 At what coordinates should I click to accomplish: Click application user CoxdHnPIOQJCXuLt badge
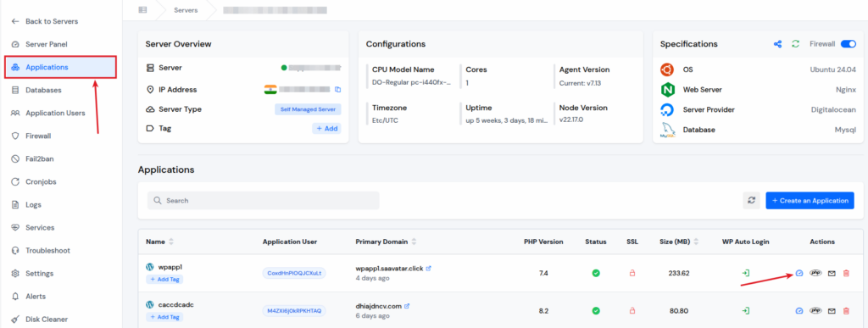click(294, 273)
